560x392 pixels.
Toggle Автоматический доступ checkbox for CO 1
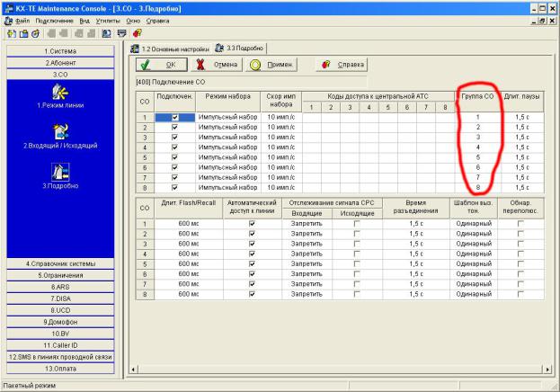pyautogui.click(x=252, y=223)
